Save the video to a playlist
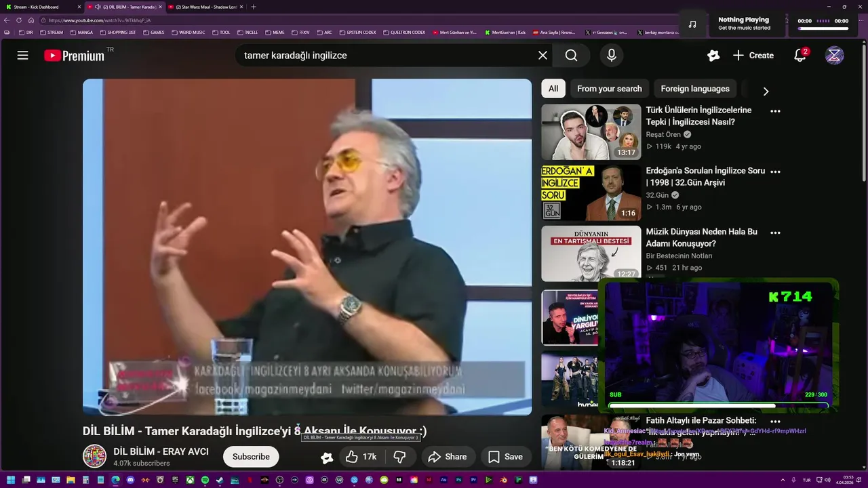868x488 pixels. point(506,457)
